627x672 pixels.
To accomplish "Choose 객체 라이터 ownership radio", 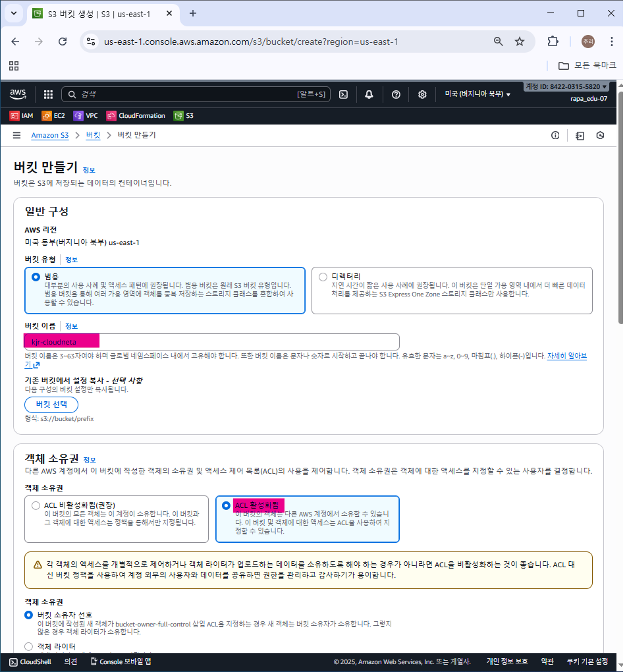I will (29, 646).
